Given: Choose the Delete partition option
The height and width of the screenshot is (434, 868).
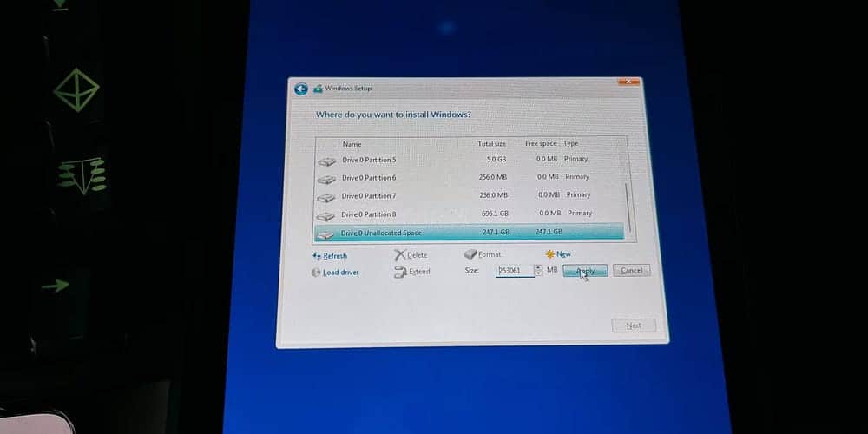Looking at the screenshot, I should point(417,255).
